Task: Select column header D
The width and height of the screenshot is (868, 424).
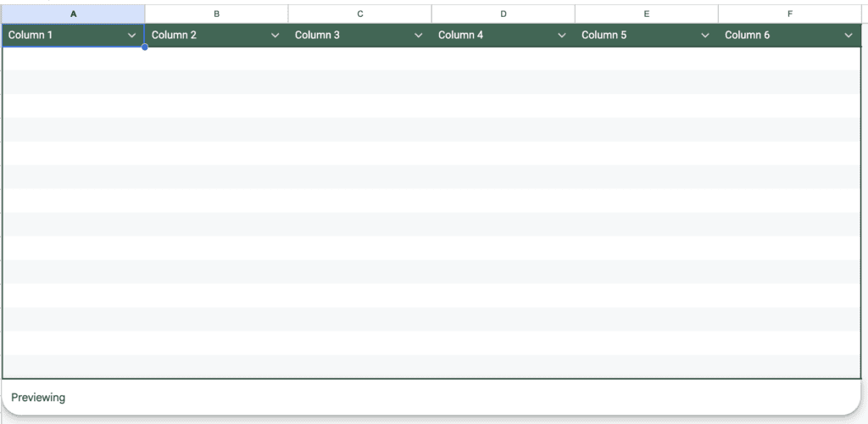Action: (x=504, y=14)
